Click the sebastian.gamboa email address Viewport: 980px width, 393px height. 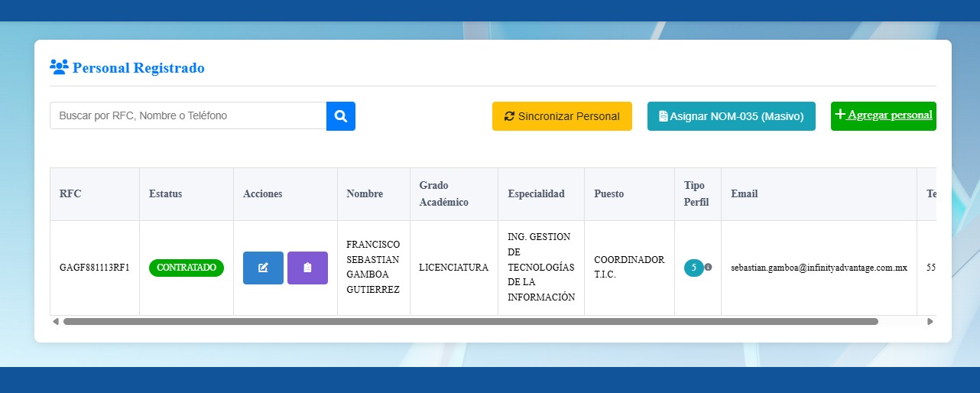click(x=819, y=268)
